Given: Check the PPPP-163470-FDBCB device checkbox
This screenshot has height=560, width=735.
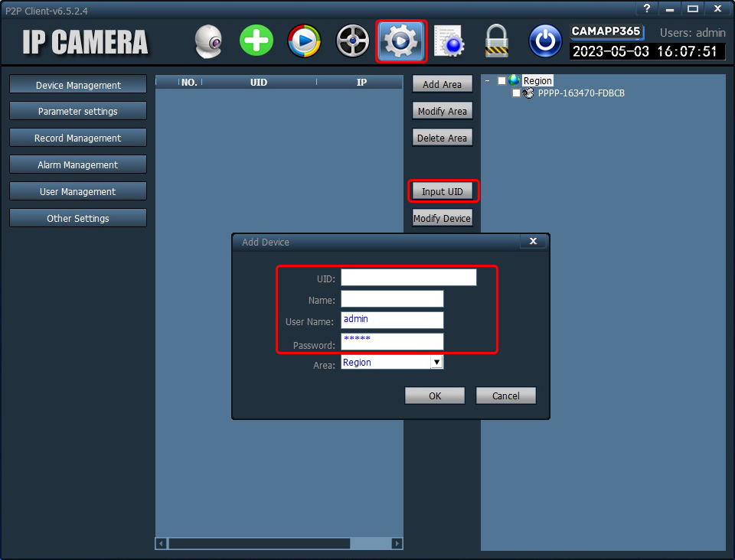Looking at the screenshot, I should click(516, 93).
